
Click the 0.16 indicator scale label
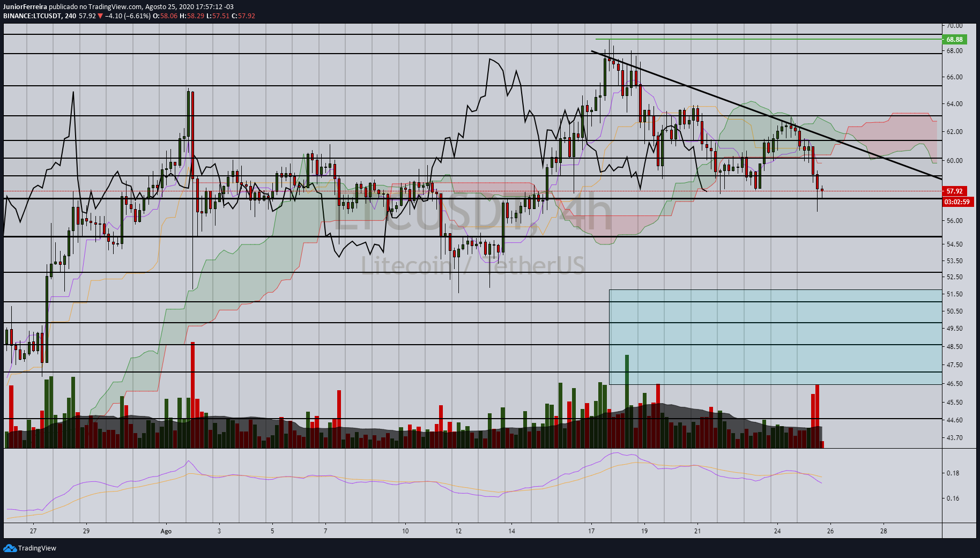click(953, 499)
